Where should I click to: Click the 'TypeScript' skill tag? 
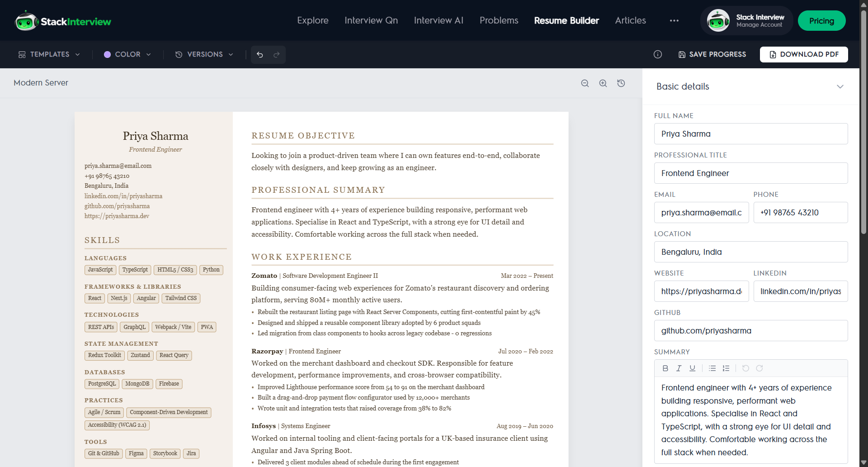click(x=135, y=270)
